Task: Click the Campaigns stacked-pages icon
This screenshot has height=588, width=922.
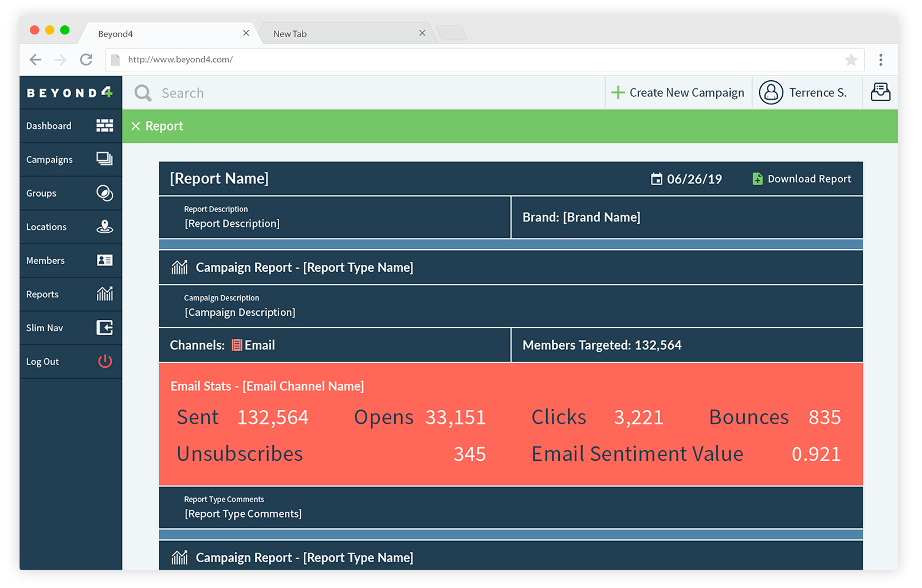Action: pos(104,159)
